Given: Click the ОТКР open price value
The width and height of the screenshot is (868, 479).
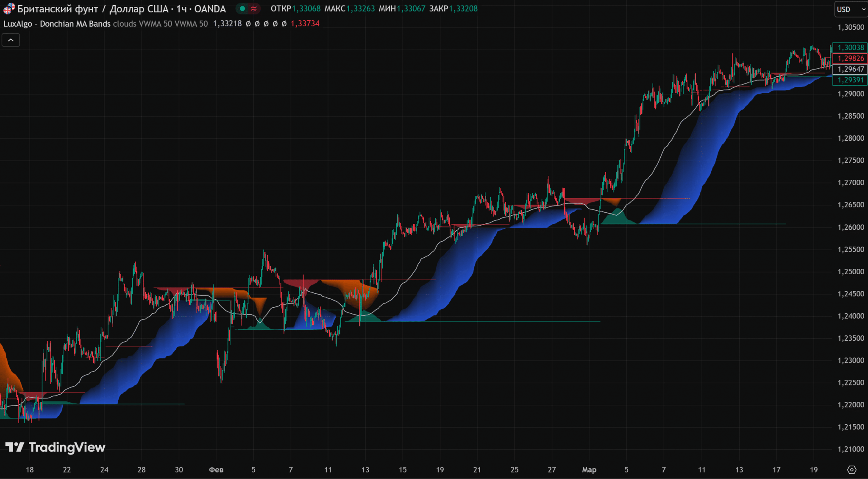Looking at the screenshot, I should point(306,9).
